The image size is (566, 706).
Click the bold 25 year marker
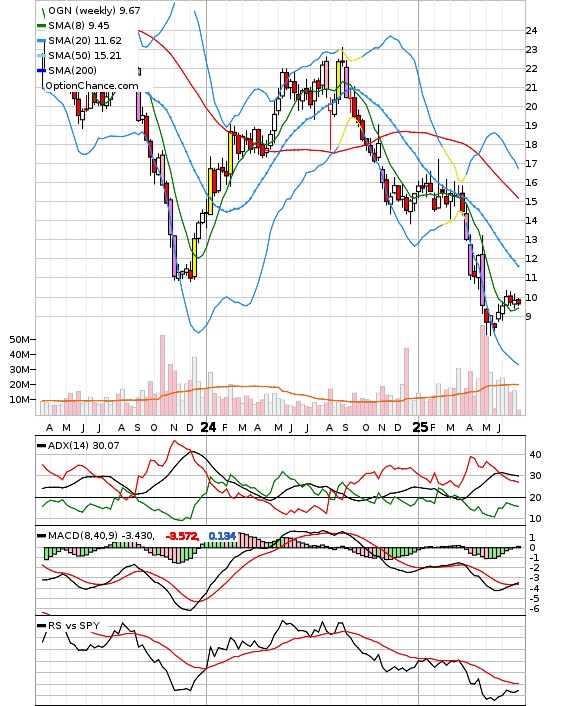(420, 427)
